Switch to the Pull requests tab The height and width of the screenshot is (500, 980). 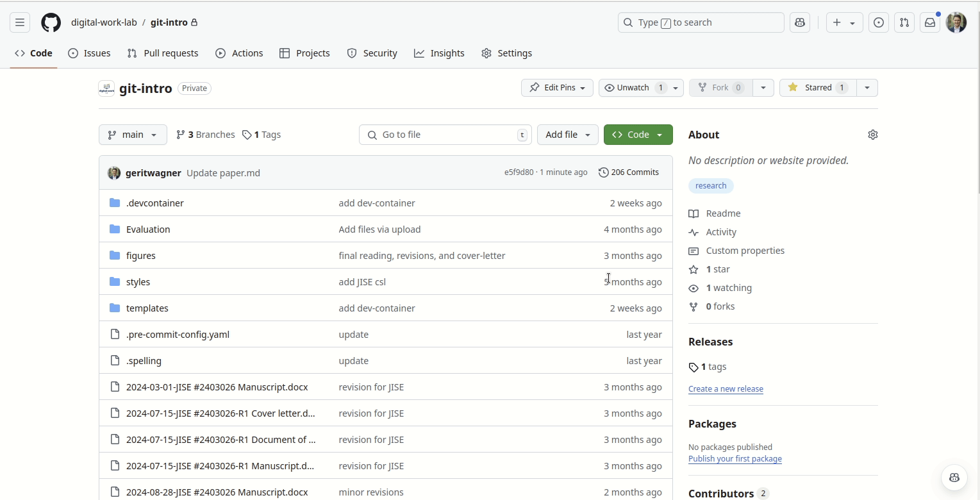pyautogui.click(x=163, y=53)
